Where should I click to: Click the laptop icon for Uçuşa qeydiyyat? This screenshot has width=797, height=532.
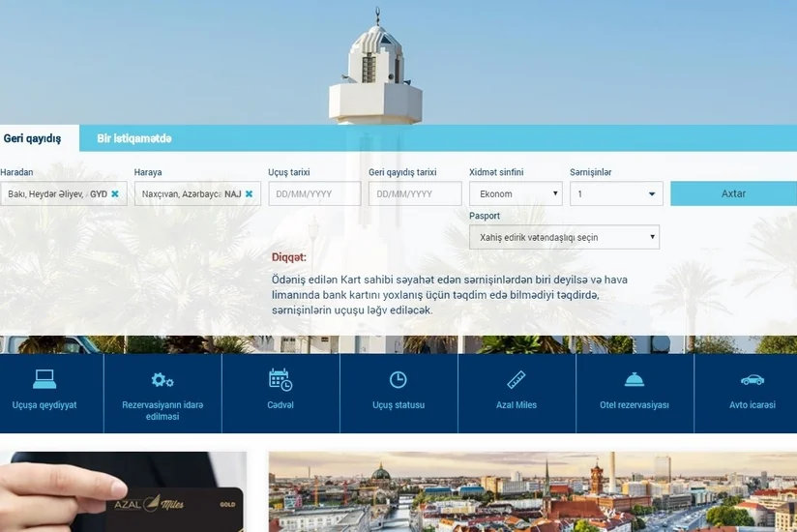tap(44, 379)
